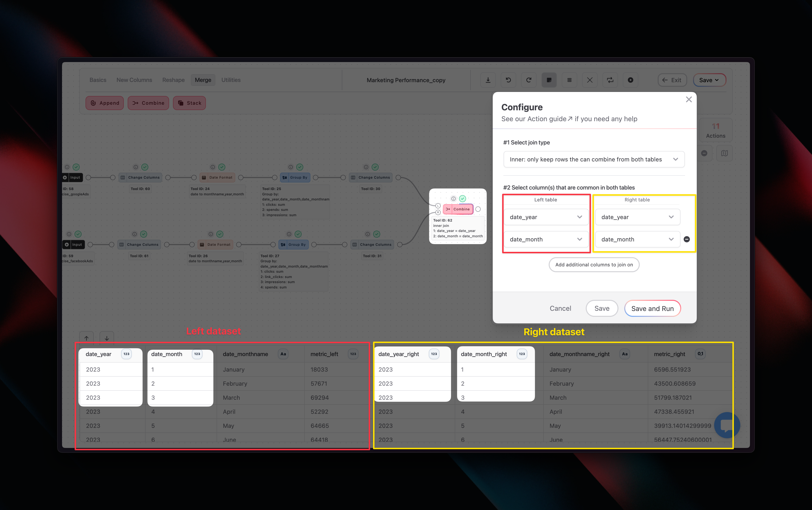Redo the workflow change
The width and height of the screenshot is (812, 510).
tap(529, 80)
